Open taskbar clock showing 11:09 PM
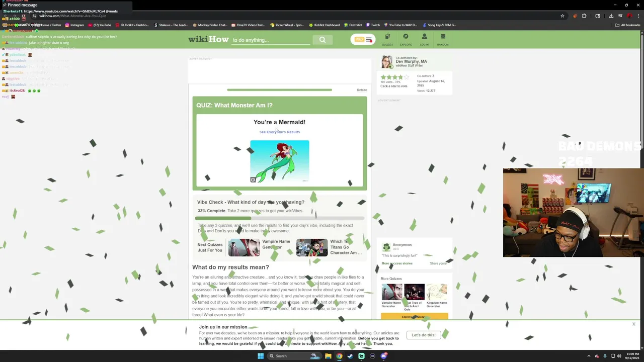This screenshot has height=362, width=644. click(x=631, y=356)
